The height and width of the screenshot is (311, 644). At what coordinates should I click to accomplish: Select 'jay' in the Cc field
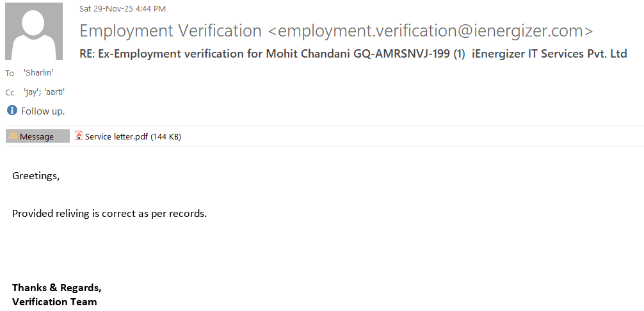coord(31,92)
